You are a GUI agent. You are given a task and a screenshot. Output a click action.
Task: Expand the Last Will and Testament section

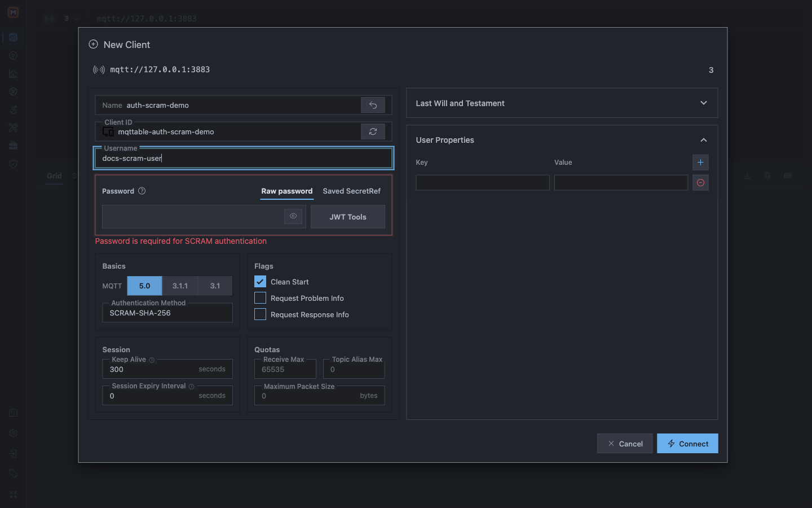[x=562, y=103]
